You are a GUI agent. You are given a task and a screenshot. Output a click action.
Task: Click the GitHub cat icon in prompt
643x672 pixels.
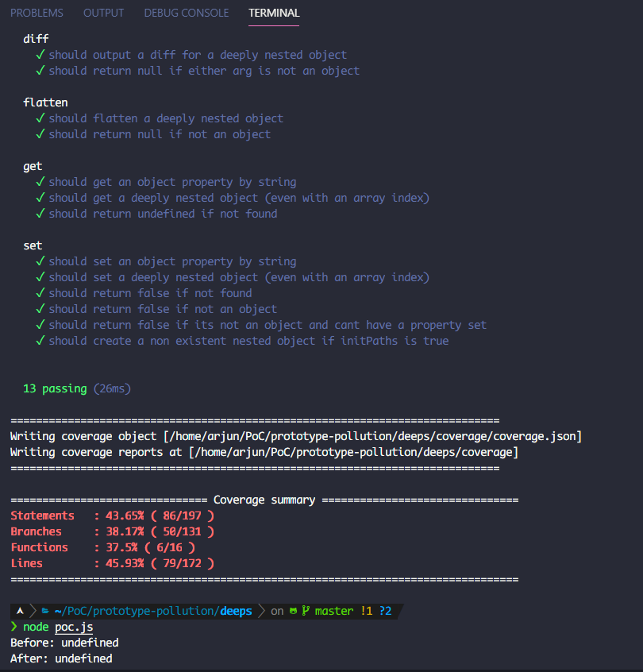(293, 611)
